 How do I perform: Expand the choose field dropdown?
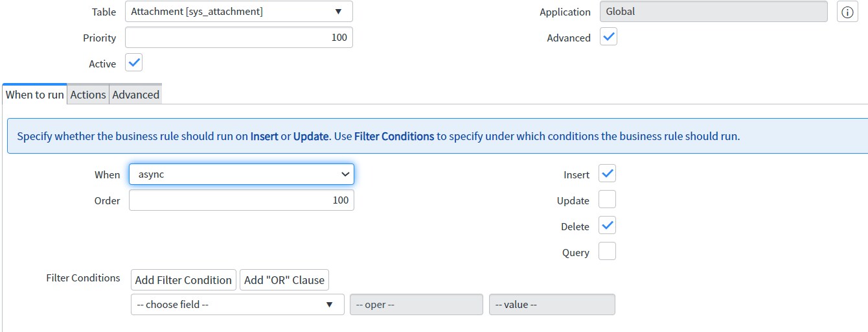(x=238, y=305)
